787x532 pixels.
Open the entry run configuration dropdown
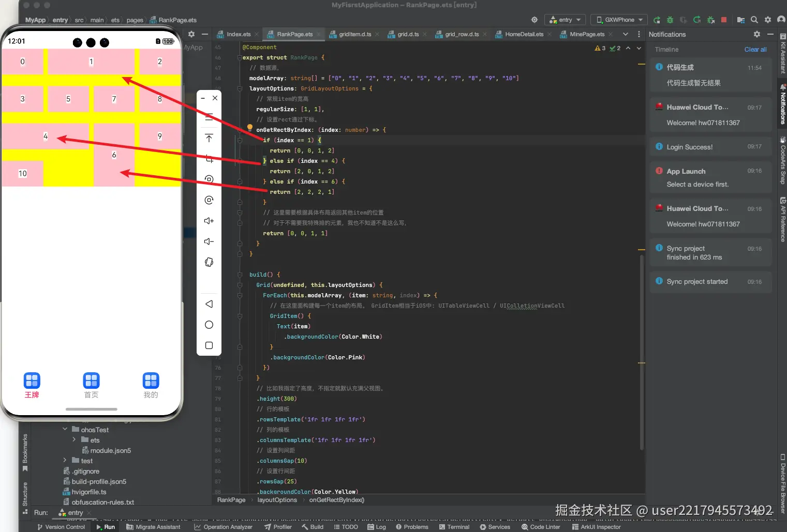[x=565, y=20]
